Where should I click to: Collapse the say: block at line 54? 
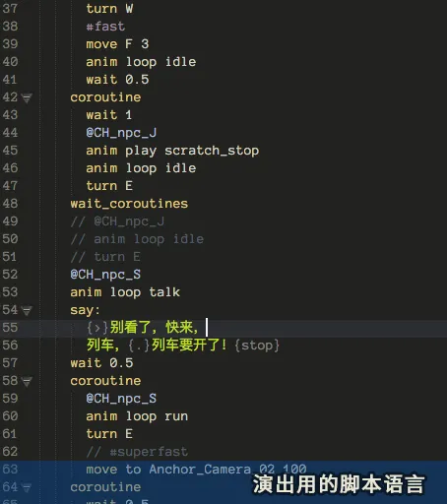point(27,310)
